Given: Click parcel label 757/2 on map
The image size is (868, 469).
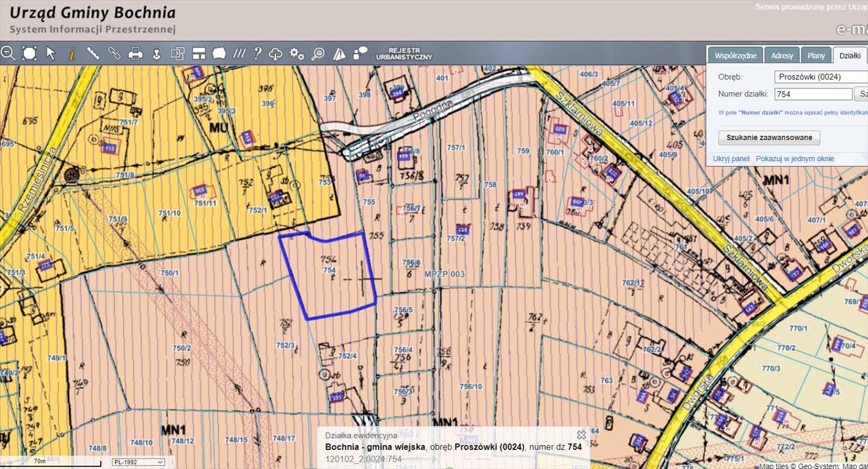Looking at the screenshot, I should coord(456,239).
